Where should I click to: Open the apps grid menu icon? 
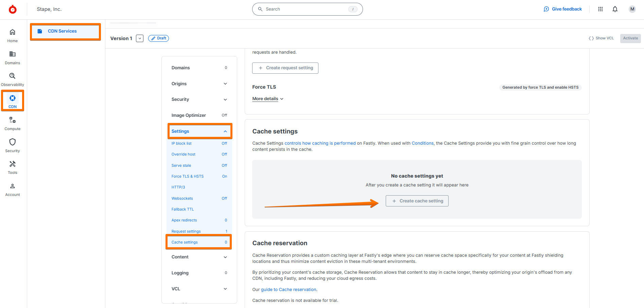point(601,9)
